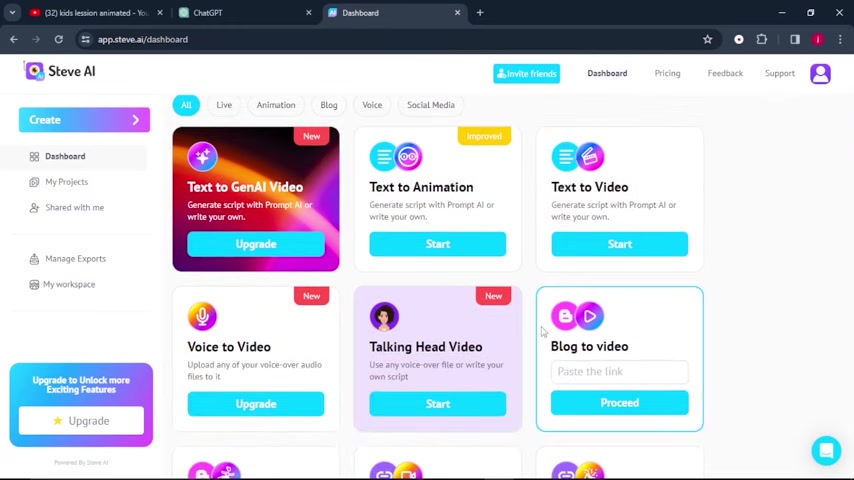Viewport: 854px width, 480px height.
Task: Open My workspace in sidebar
Action: click(69, 284)
